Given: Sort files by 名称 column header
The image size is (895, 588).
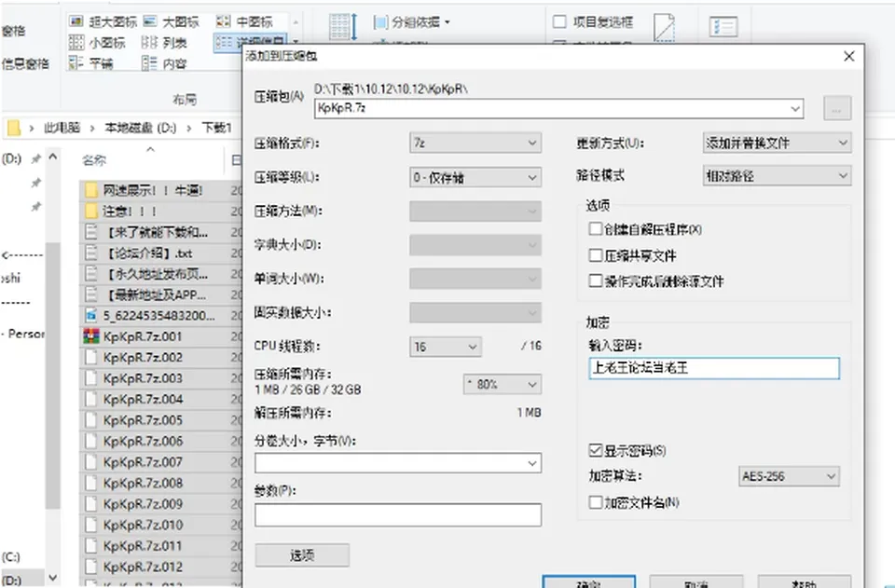Looking at the screenshot, I should (94, 160).
